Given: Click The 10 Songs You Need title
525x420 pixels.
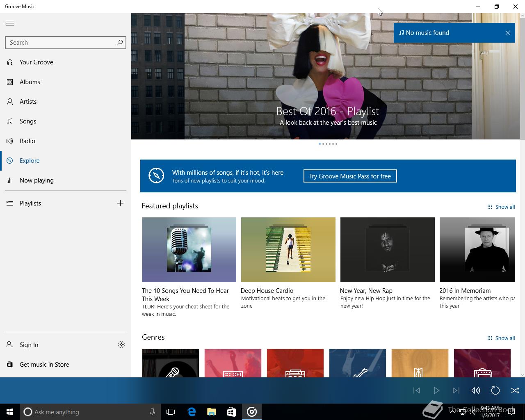Looking at the screenshot, I should (x=185, y=294).
